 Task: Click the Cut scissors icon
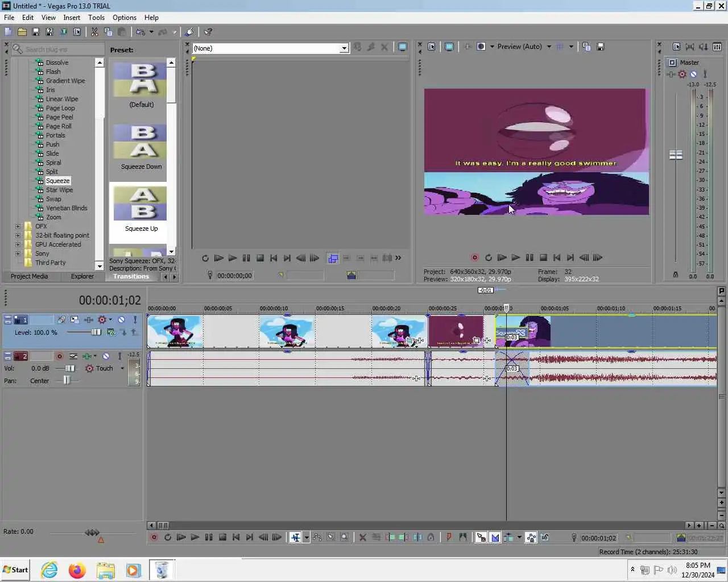pyautogui.click(x=94, y=32)
